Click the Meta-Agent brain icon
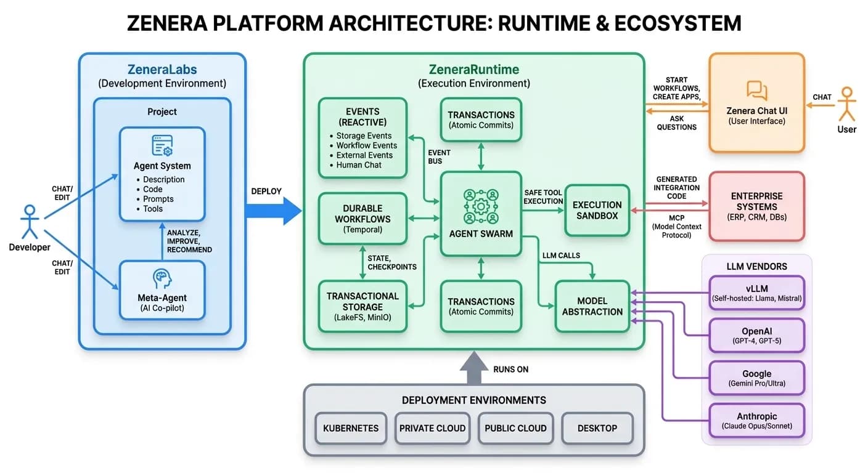 pyautogui.click(x=162, y=279)
